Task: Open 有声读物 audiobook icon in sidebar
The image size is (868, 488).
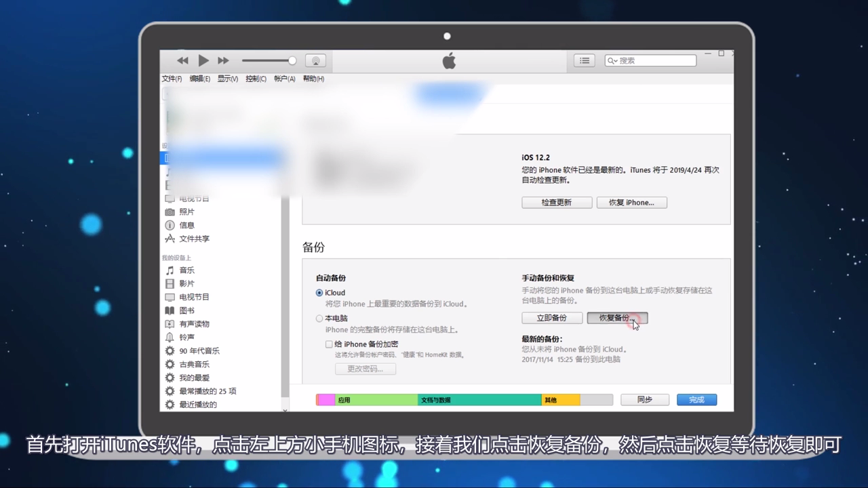Action: [x=170, y=324]
